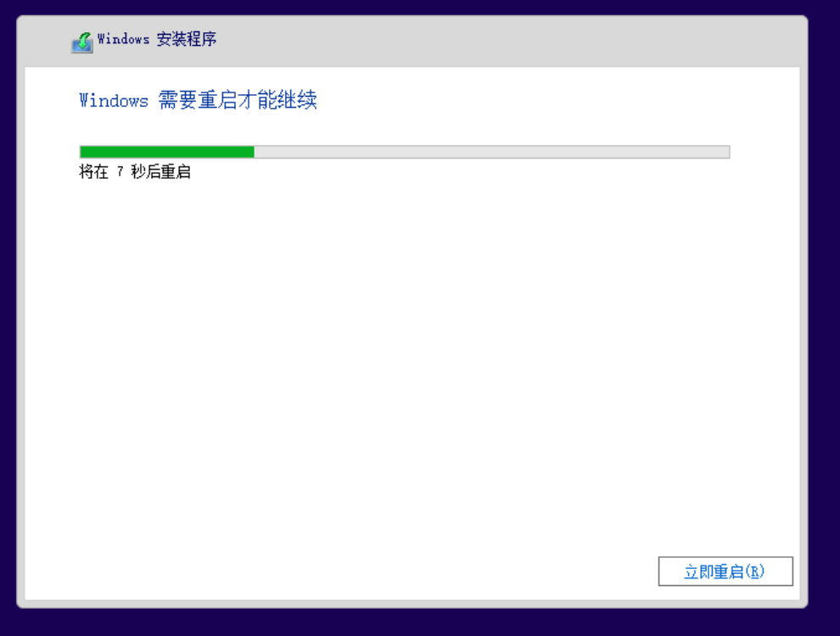The width and height of the screenshot is (840, 636).
Task: Click the green filled part of progress bar
Action: (x=167, y=152)
